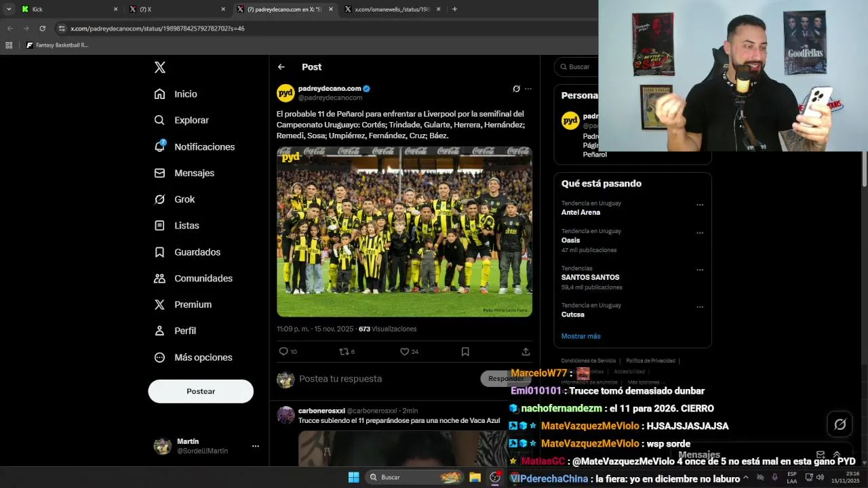Click the address bar URL
Viewport: 868px width, 488px height.
coord(157,28)
